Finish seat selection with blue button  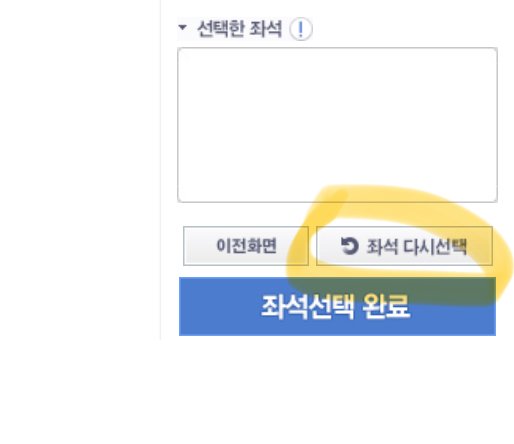pyautogui.click(x=337, y=306)
